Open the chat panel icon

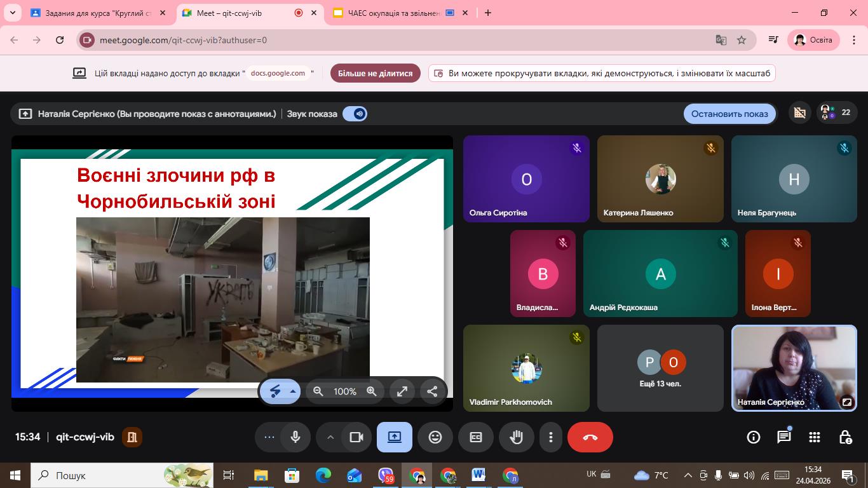tap(784, 437)
